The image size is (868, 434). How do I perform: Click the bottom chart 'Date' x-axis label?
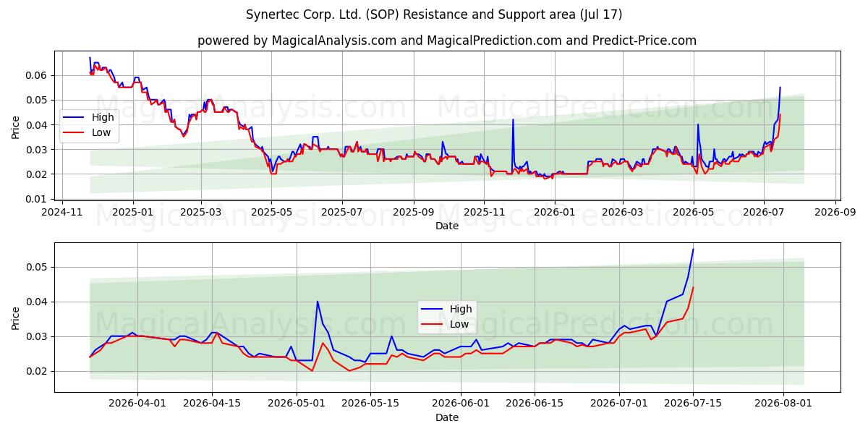447,417
